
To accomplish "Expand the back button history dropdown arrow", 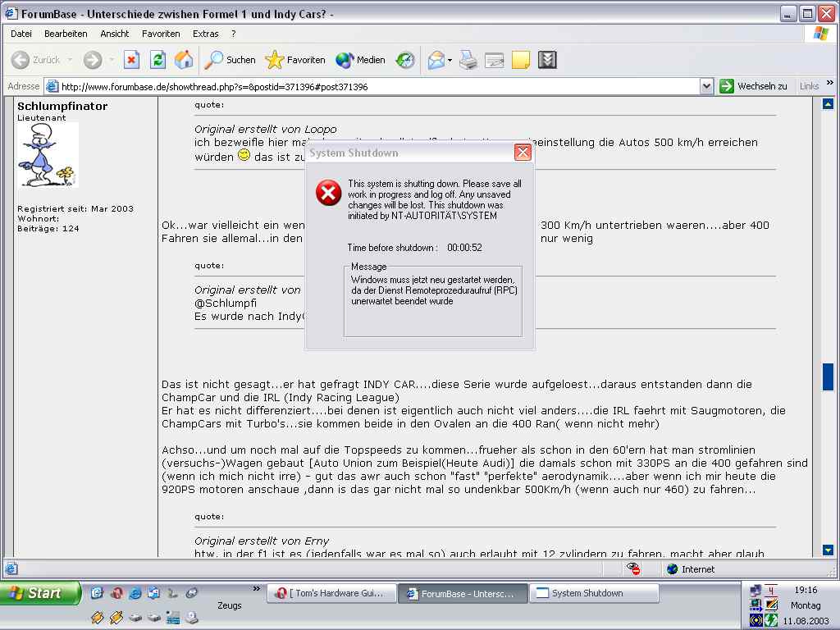I will (x=70, y=60).
